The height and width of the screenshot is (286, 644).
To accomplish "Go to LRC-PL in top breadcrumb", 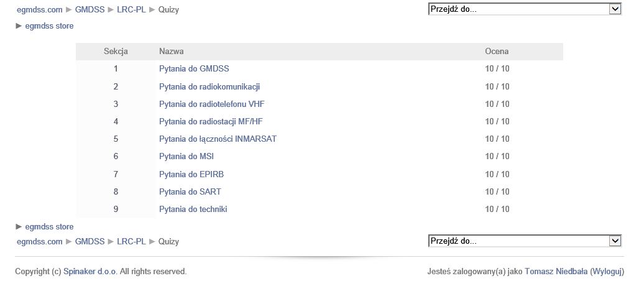I will pyautogui.click(x=131, y=9).
